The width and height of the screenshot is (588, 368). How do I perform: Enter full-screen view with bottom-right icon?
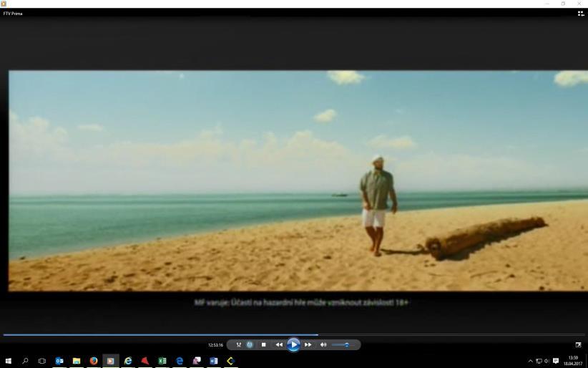click(x=578, y=344)
